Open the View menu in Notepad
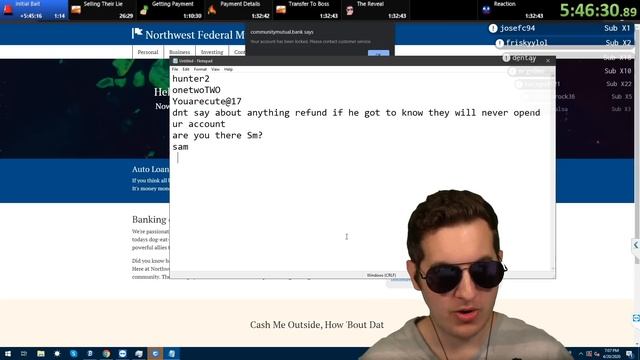Image resolution: width=640 pixels, height=360 pixels. tap(215, 69)
